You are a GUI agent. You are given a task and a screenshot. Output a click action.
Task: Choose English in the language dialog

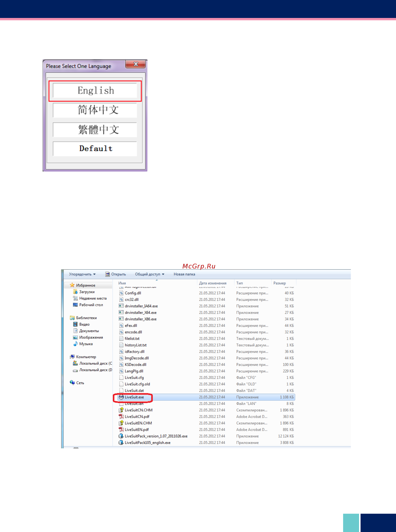pos(95,90)
